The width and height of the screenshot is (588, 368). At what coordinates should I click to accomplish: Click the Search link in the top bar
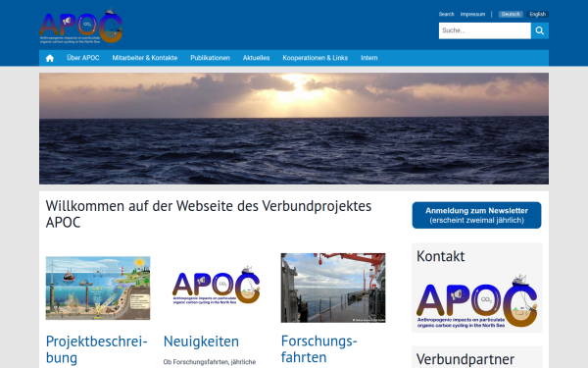coord(446,15)
